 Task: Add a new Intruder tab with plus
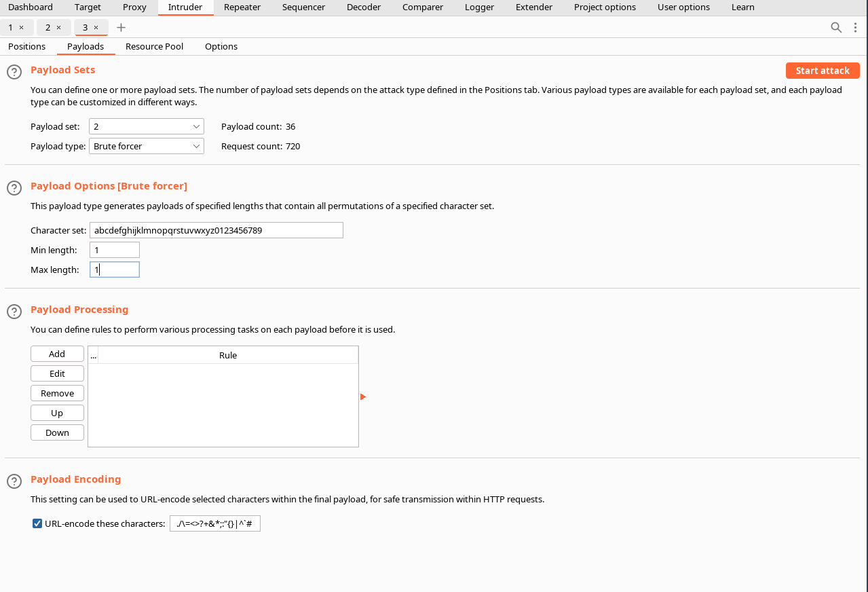[121, 27]
